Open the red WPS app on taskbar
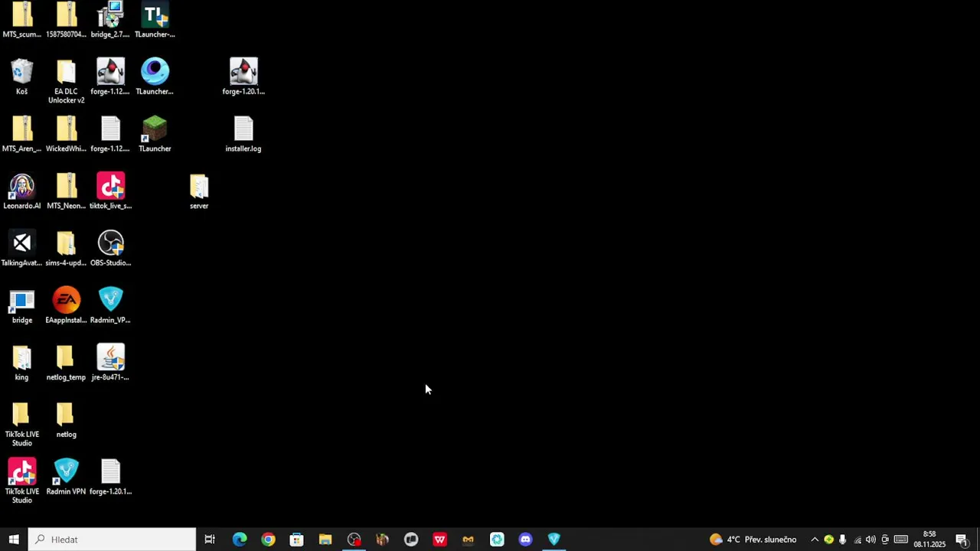The width and height of the screenshot is (980, 551). [x=439, y=540]
